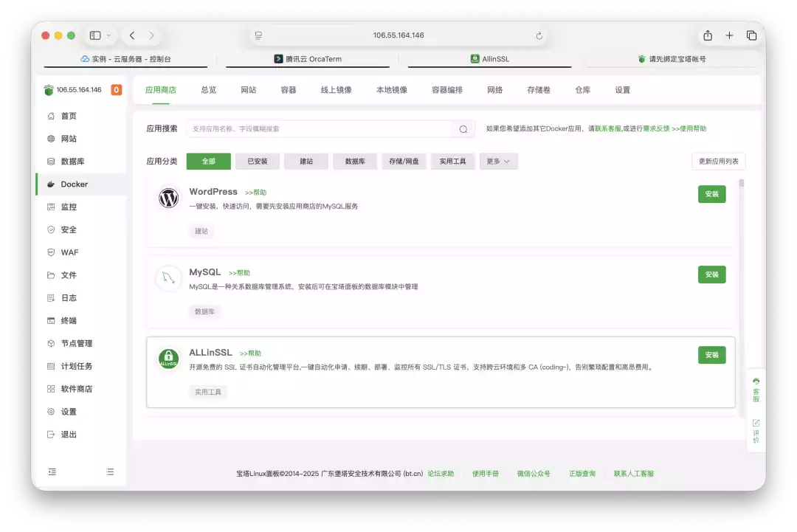Open the 监控 monitoring section from sidebar
797x532 pixels.
pos(70,207)
